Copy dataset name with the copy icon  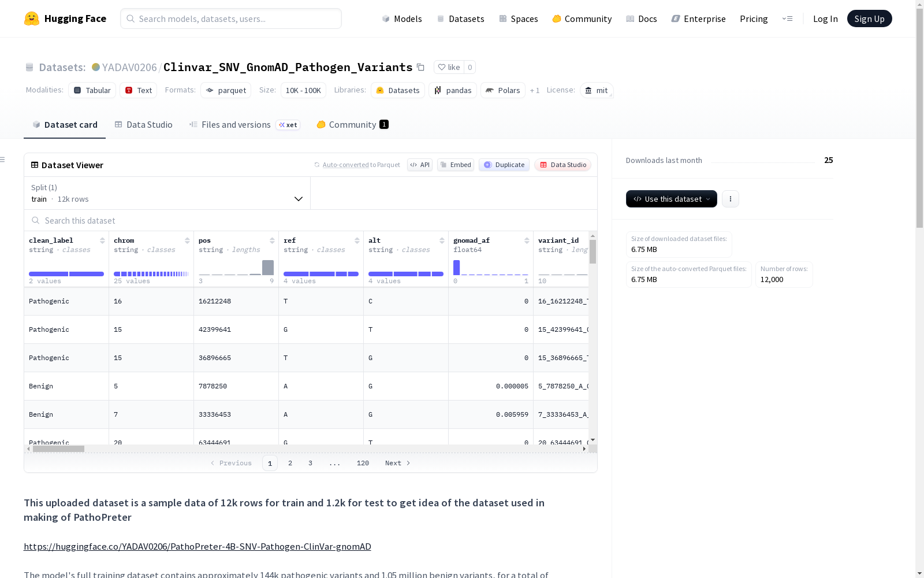point(420,68)
